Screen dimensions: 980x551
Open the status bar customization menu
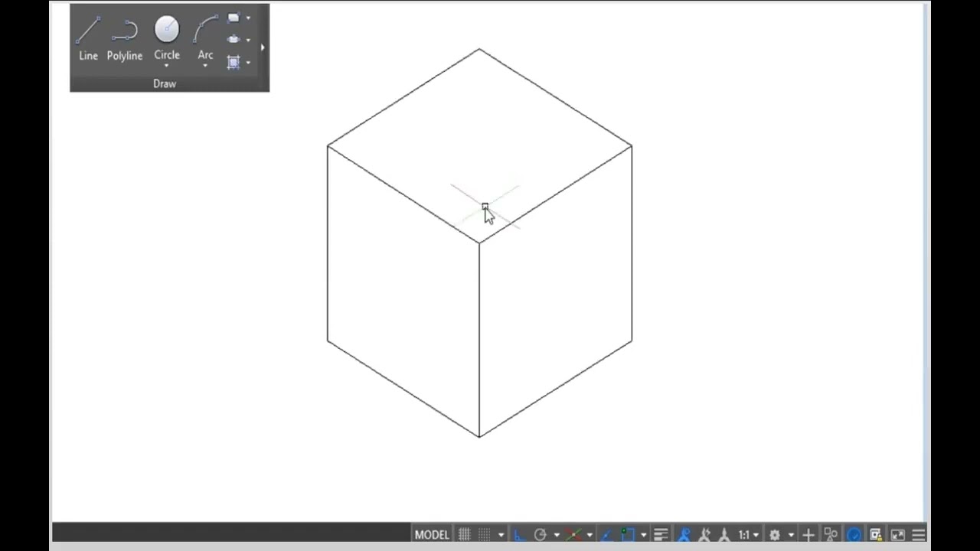(918, 535)
